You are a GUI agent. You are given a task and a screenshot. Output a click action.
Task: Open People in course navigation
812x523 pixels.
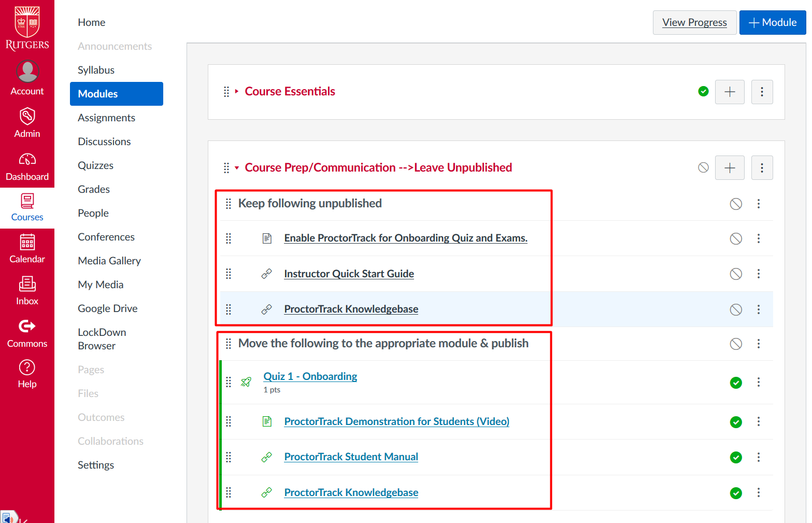point(93,213)
